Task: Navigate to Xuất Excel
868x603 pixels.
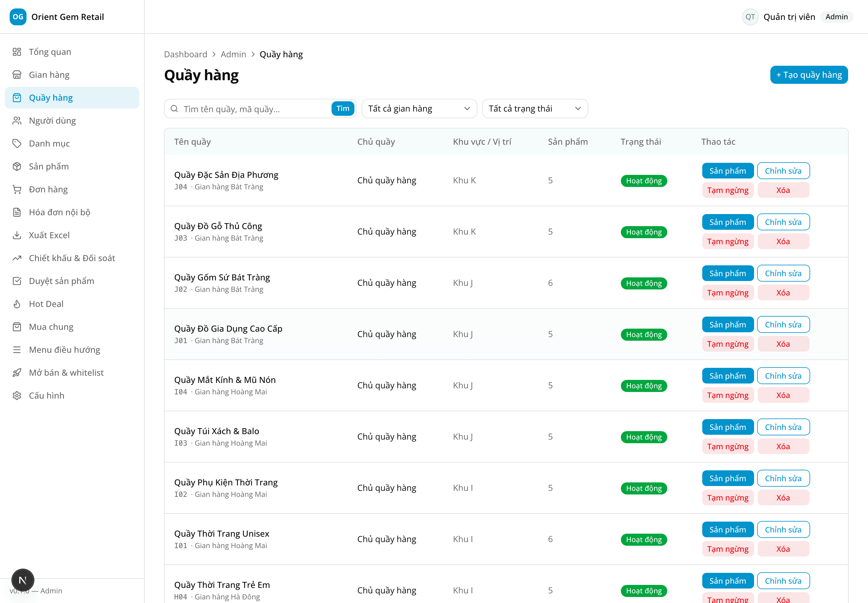Action: [x=72, y=235]
